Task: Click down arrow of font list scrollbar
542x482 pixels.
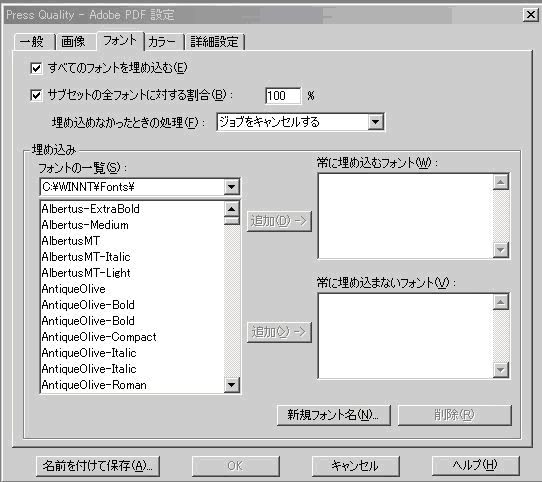Action: pyautogui.click(x=232, y=384)
